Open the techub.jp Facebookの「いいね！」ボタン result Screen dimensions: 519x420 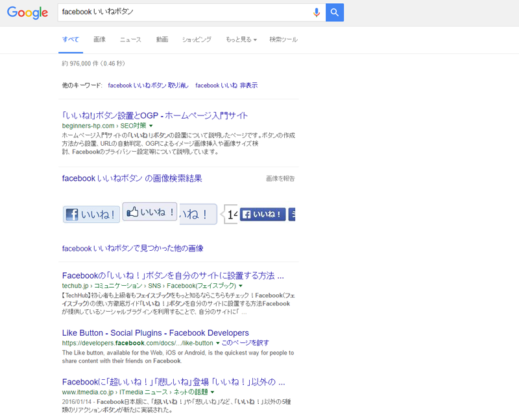click(x=173, y=275)
